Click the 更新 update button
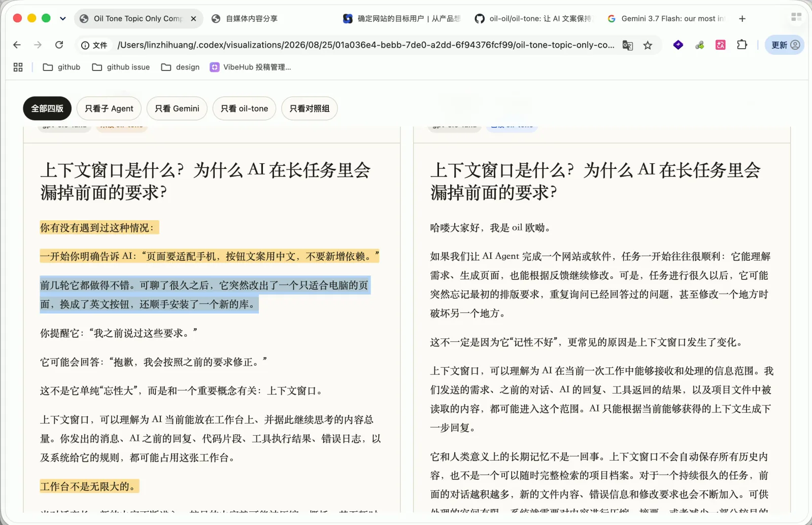Image resolution: width=812 pixels, height=525 pixels. [785, 45]
